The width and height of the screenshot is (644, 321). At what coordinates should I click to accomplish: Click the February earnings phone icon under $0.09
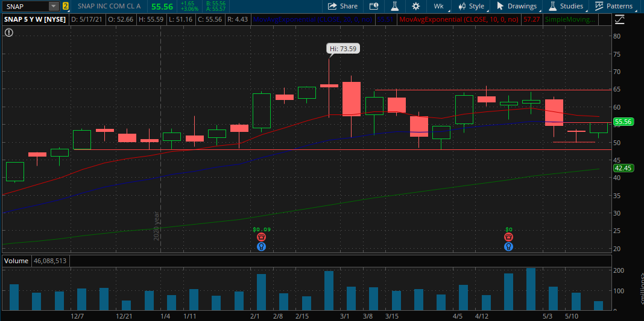261,237
